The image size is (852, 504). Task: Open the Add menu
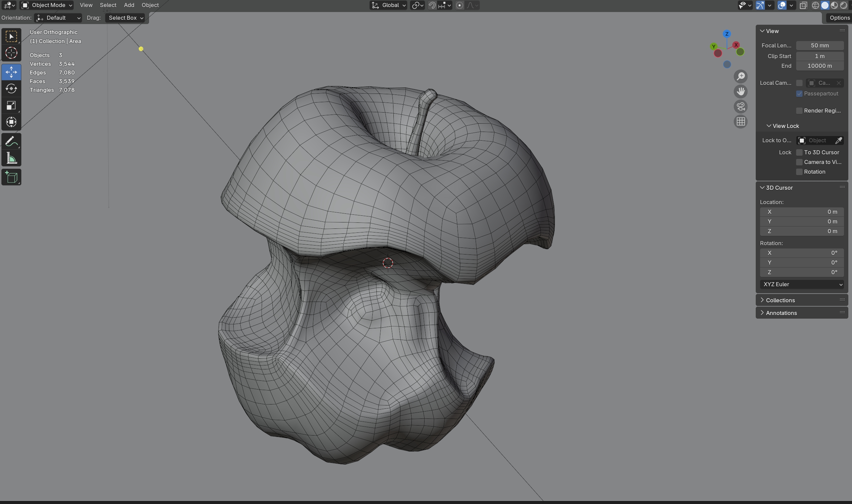129,5
